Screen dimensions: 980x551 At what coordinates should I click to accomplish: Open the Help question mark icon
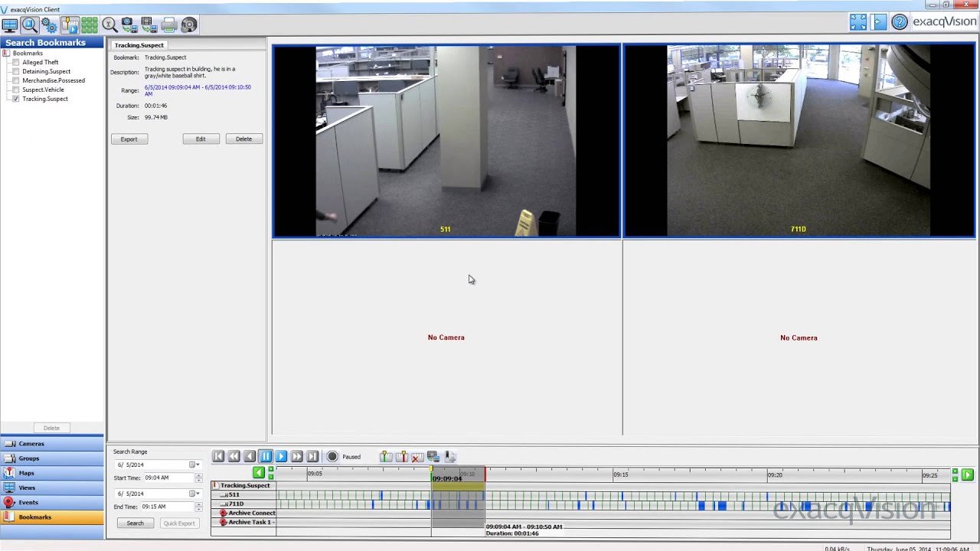tap(900, 22)
